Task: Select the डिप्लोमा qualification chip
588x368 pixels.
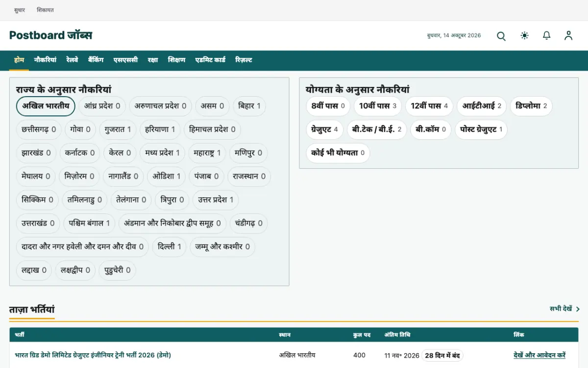Action: (531, 106)
